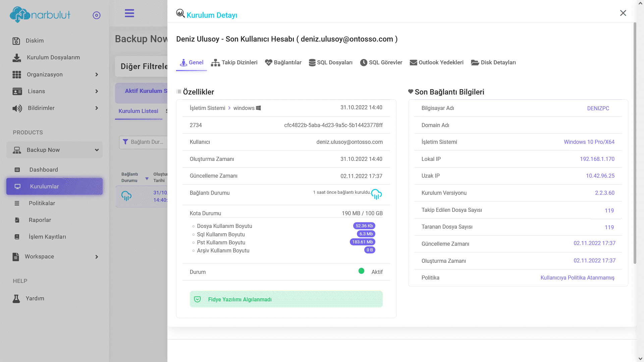The width and height of the screenshot is (644, 362).
Task: Select the Disk Detayları tab
Action: click(x=493, y=63)
